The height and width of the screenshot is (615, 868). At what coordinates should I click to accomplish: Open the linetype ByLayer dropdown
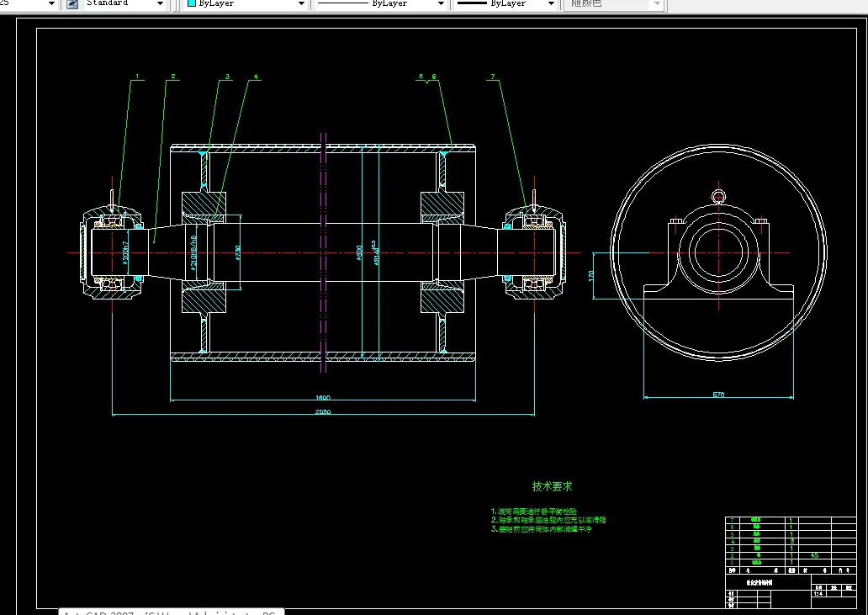point(441,4)
